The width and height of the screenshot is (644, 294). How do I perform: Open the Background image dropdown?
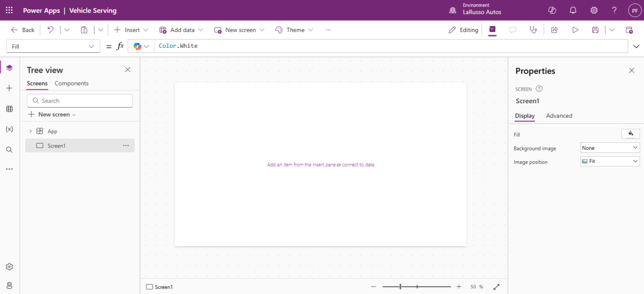coord(609,148)
